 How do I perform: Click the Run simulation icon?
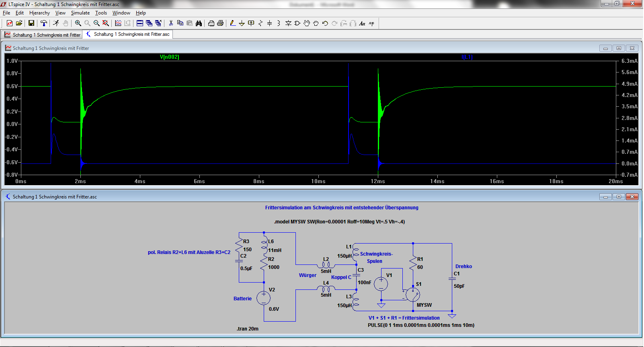click(x=56, y=23)
